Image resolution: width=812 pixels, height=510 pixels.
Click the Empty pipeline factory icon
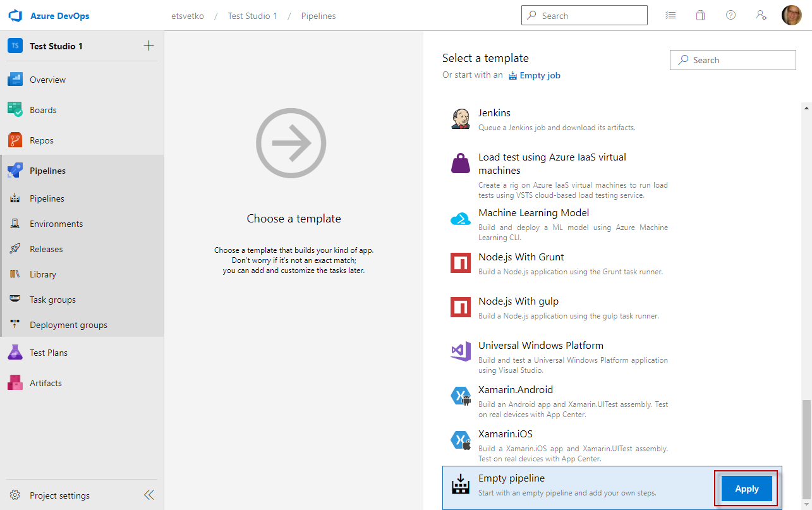pos(460,484)
